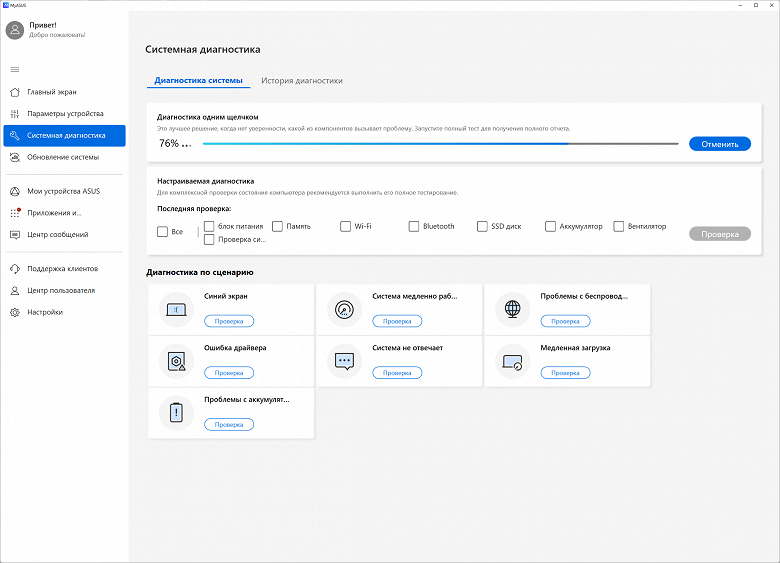Select the SSD диск checkbox
Screen dimensions: 780x563
pos(483,227)
